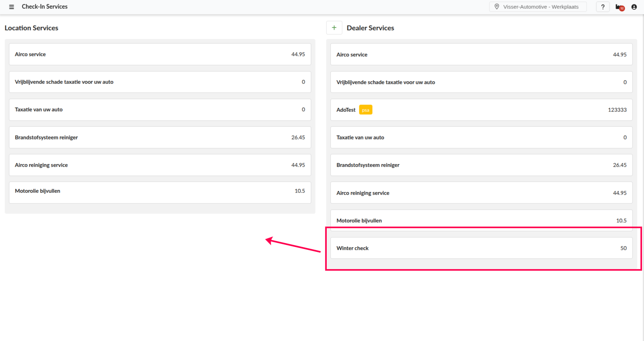Image resolution: width=644 pixels, height=341 pixels.
Task: Select Taxatie van uw auto location service
Action: [x=160, y=109]
